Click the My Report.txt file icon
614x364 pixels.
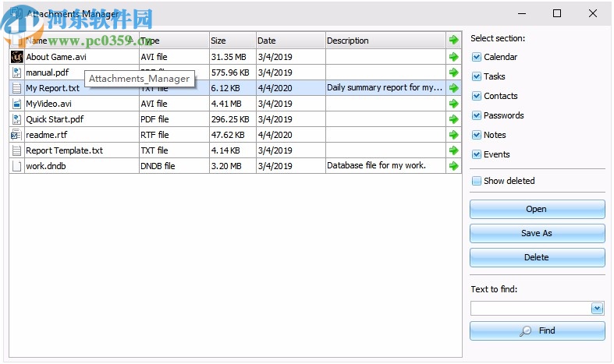(x=17, y=88)
